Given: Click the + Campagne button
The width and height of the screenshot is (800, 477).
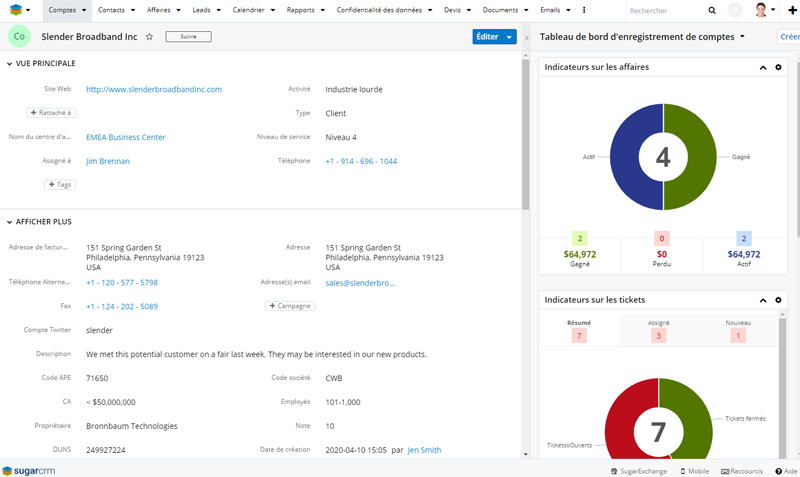Looking at the screenshot, I should [290, 306].
